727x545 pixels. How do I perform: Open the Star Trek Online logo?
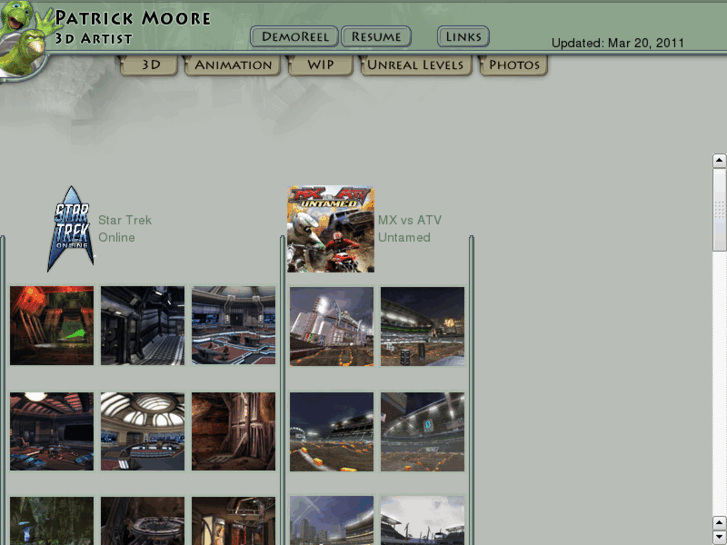[x=70, y=229]
